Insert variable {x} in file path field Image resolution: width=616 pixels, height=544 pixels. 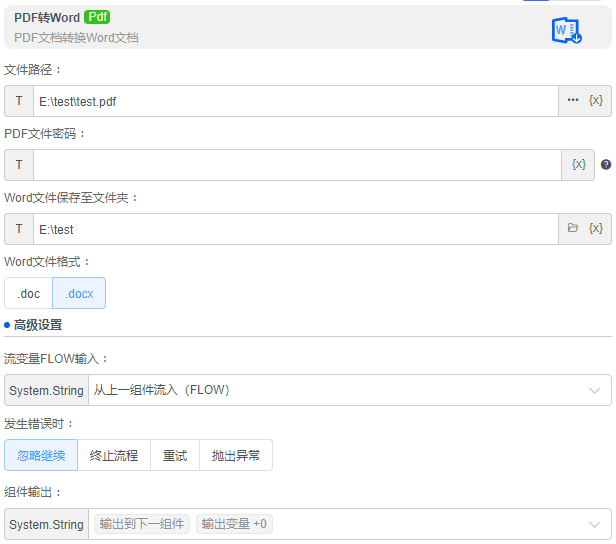(596, 101)
